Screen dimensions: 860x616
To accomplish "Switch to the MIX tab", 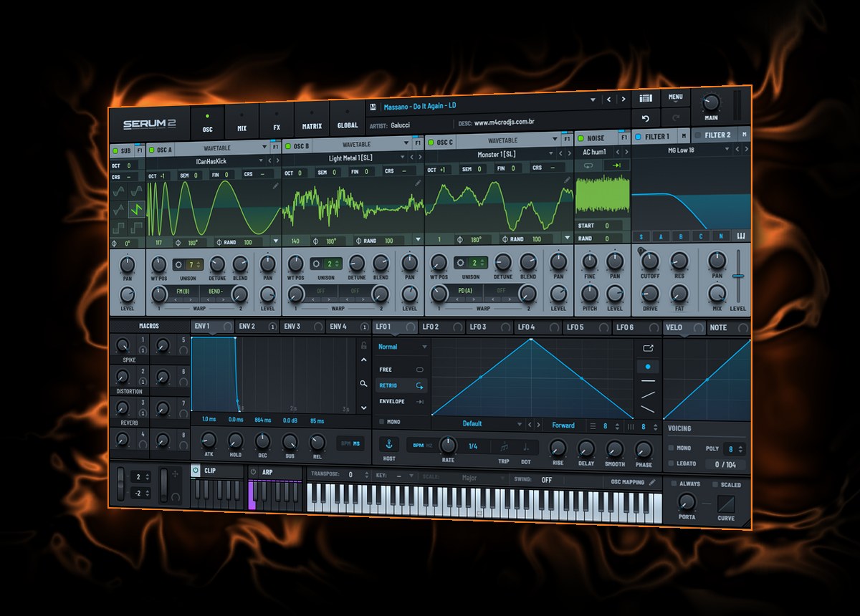I will pyautogui.click(x=242, y=122).
